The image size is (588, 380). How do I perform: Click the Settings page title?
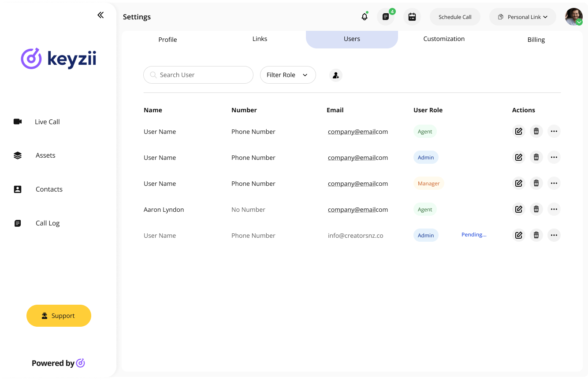point(137,17)
